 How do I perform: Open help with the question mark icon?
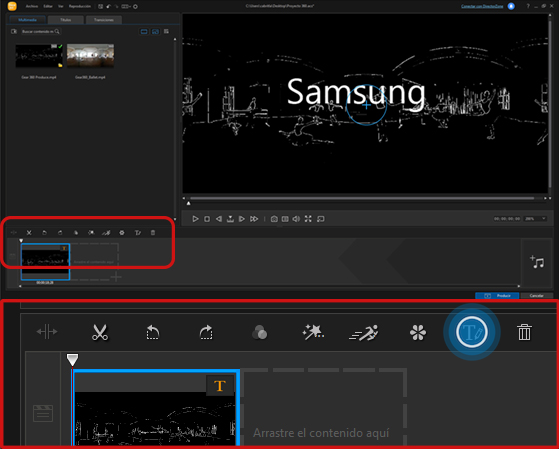pos(528,6)
